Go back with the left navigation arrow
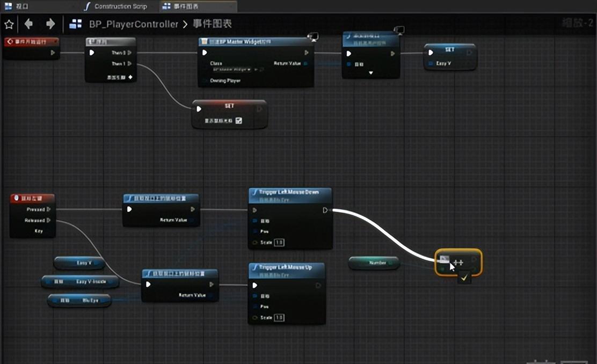 click(28, 24)
